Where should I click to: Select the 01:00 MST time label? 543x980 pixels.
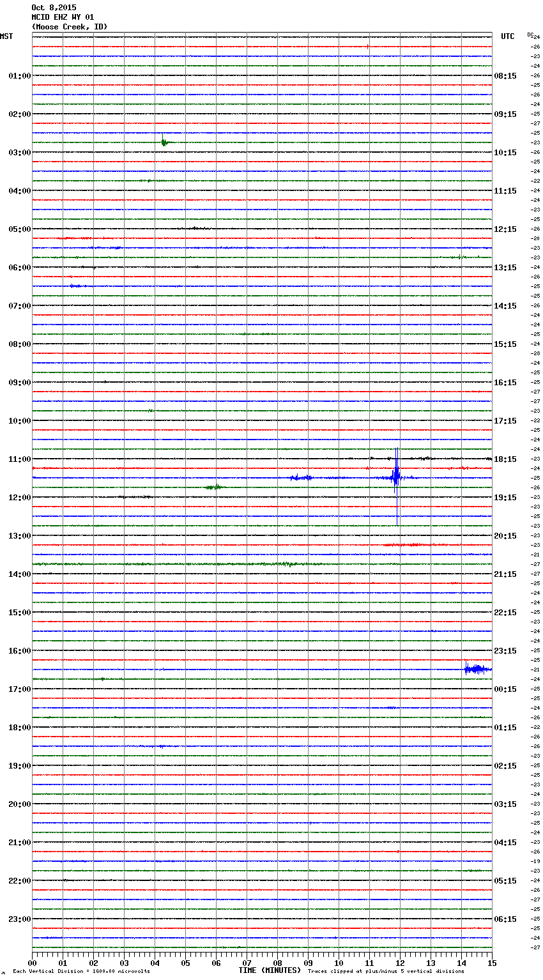click(x=19, y=76)
